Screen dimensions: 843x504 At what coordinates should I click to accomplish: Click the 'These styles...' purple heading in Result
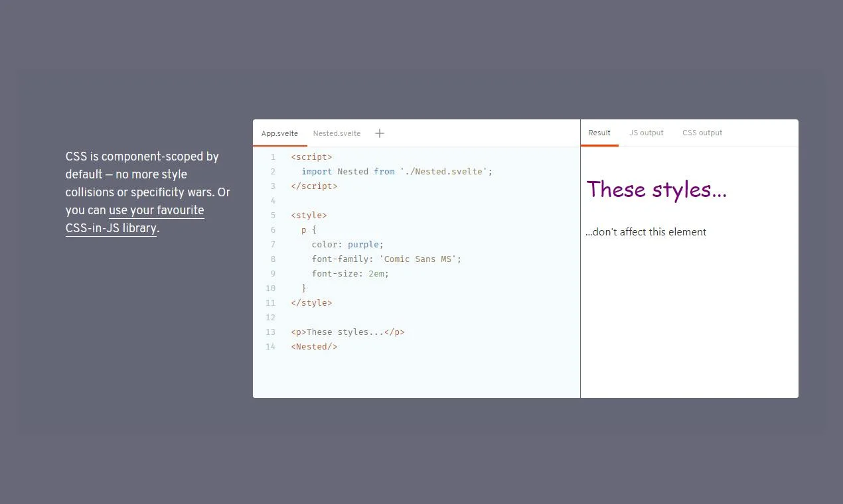656,190
